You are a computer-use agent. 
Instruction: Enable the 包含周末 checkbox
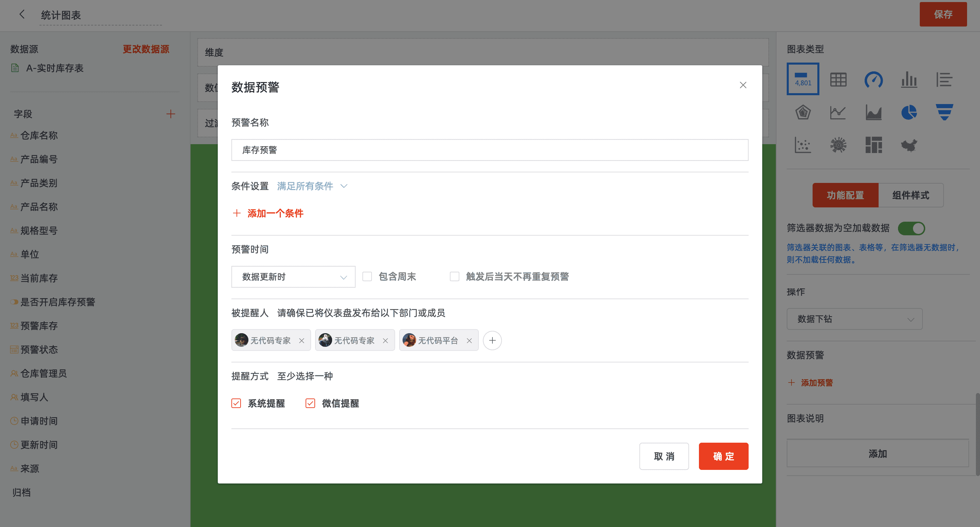click(x=367, y=276)
